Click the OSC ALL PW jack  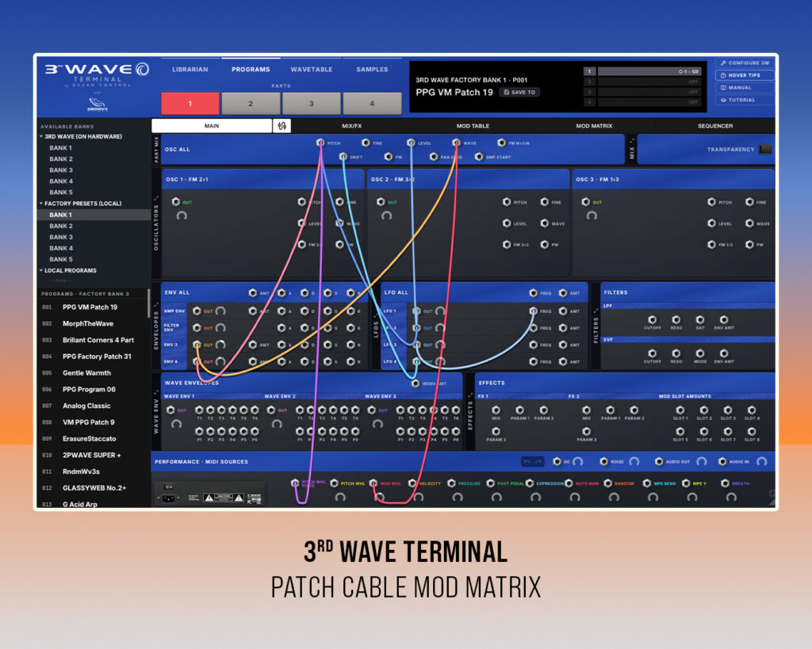389,156
